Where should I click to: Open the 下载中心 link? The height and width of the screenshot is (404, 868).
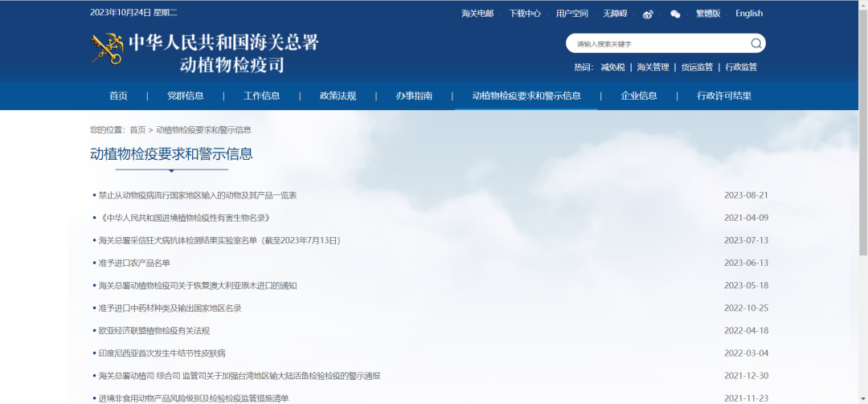tap(525, 14)
